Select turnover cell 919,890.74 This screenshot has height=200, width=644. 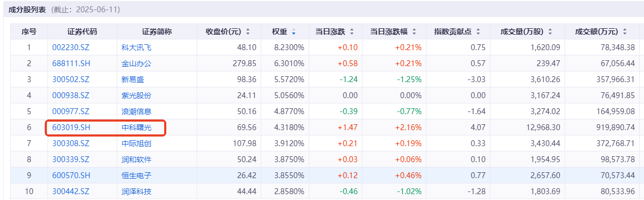(616, 127)
